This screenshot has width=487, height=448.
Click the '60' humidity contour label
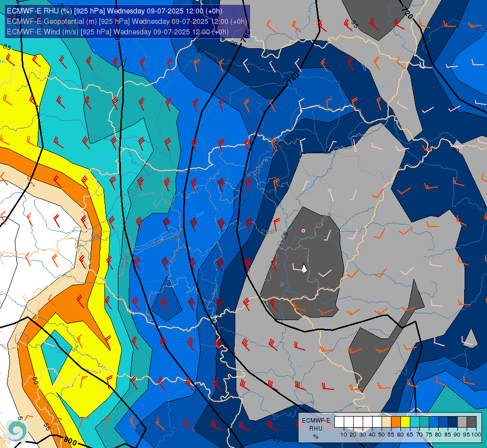tap(35, 380)
